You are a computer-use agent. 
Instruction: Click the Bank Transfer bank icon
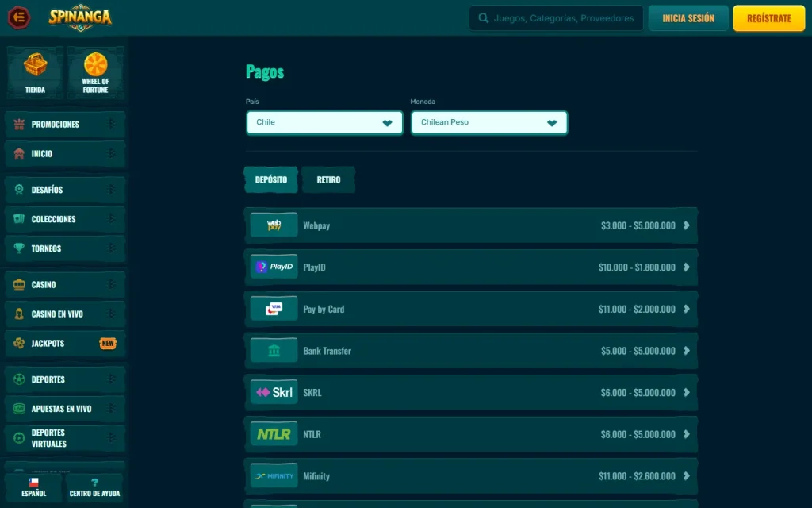[x=274, y=351]
